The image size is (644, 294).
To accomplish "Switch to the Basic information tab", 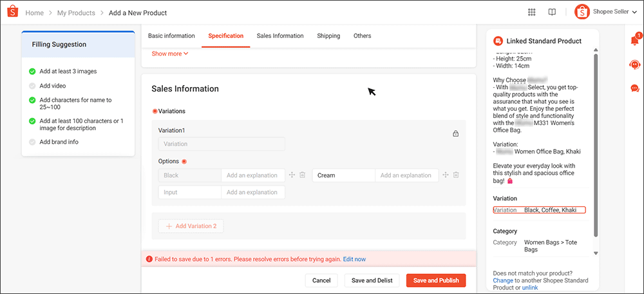I will coord(171,35).
